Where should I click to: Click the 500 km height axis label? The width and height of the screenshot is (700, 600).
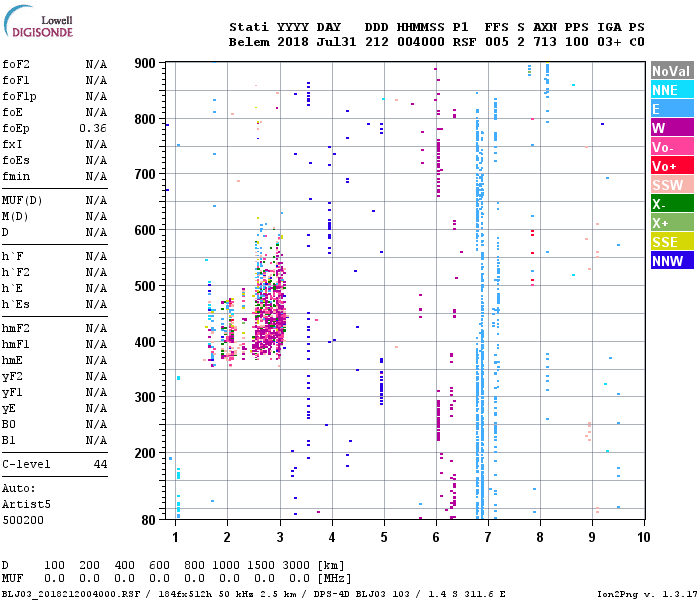[145, 286]
